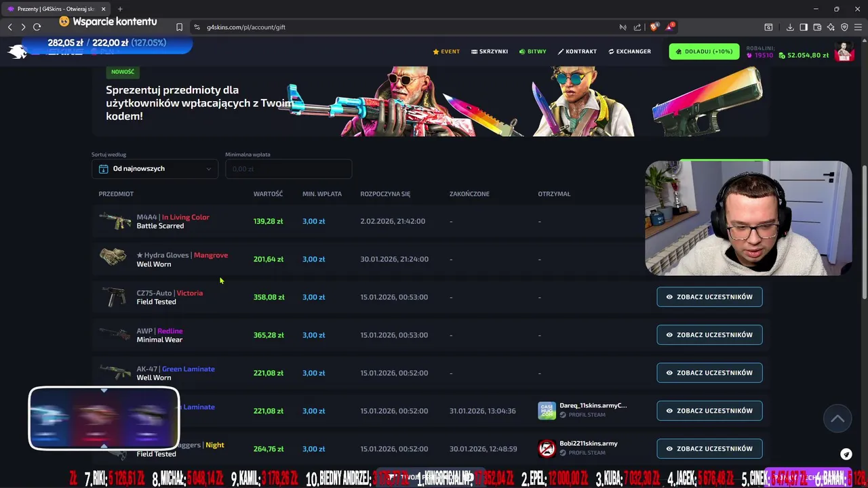Open the SKRZYNKI menu item
This screenshot has height=488, width=868.
[x=489, y=52]
